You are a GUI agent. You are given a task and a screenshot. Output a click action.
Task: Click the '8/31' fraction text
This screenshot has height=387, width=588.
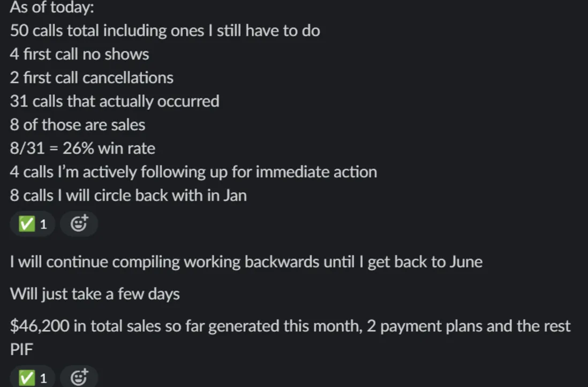(27, 148)
